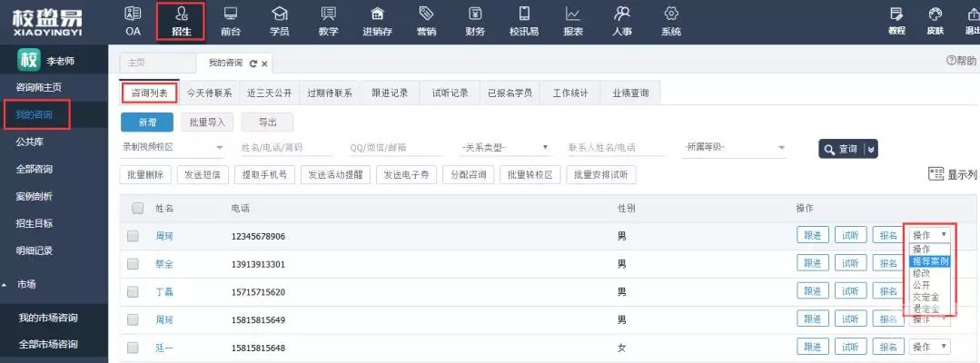Focus the 姓名/电话/简码 search field

tap(285, 147)
